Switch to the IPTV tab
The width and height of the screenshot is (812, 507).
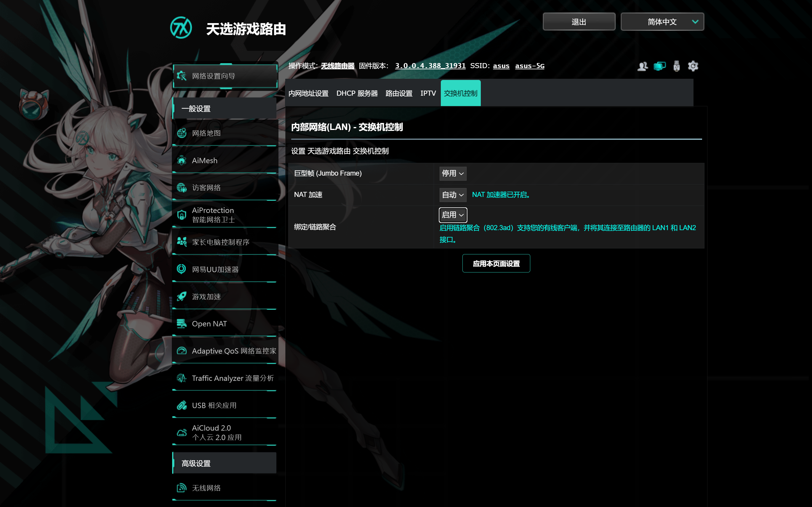coord(428,93)
